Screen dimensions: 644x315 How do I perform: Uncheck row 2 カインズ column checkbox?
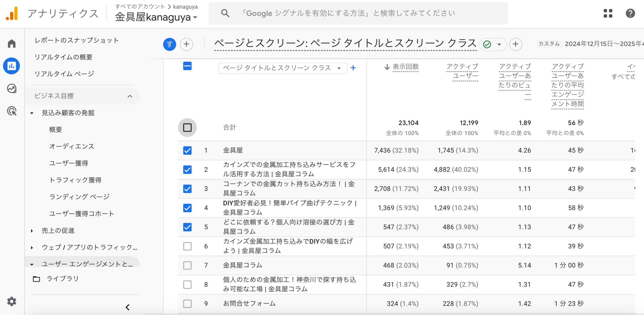click(x=187, y=169)
